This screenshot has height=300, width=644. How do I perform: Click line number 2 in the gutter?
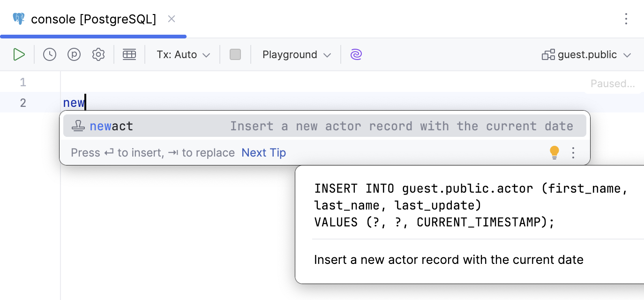22,102
